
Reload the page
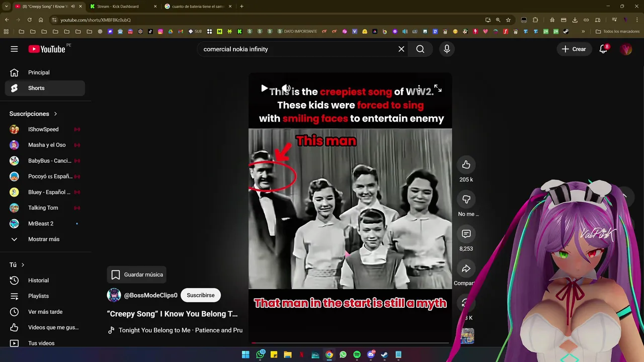[29, 20]
